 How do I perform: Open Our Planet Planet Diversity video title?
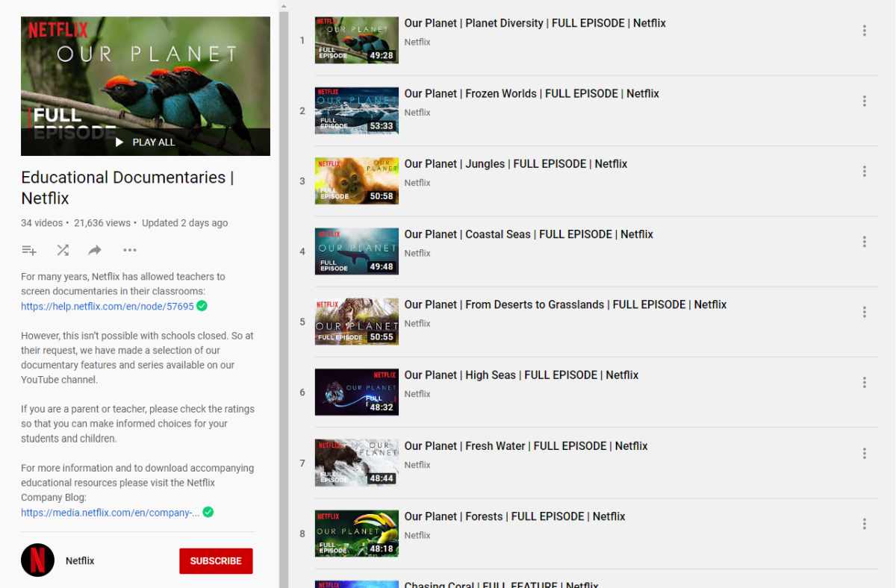point(535,23)
